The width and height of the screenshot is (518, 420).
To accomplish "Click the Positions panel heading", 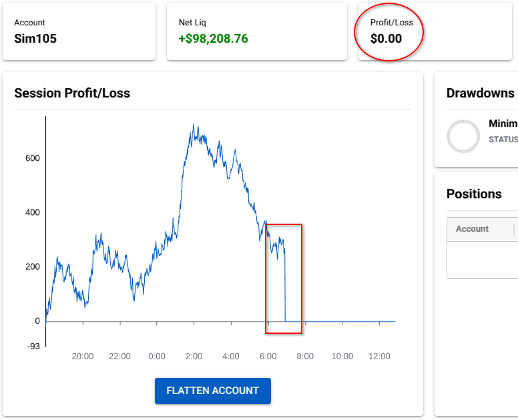I will coord(474,194).
